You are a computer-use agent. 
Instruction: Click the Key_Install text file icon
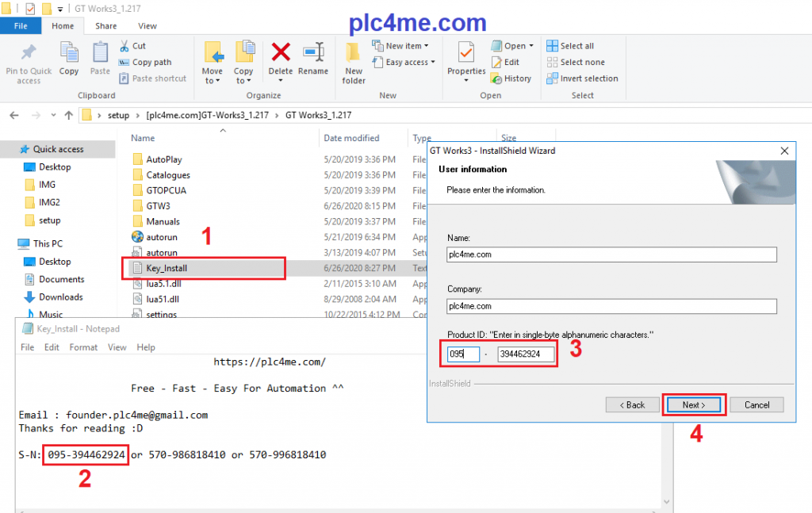137,268
